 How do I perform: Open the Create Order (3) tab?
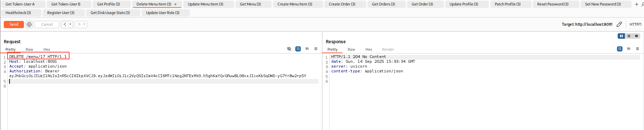point(345,4)
